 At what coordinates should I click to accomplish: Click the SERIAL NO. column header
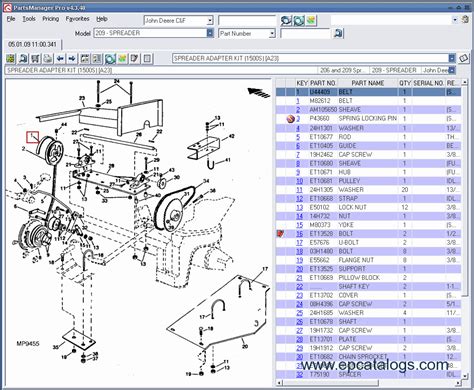coord(428,83)
